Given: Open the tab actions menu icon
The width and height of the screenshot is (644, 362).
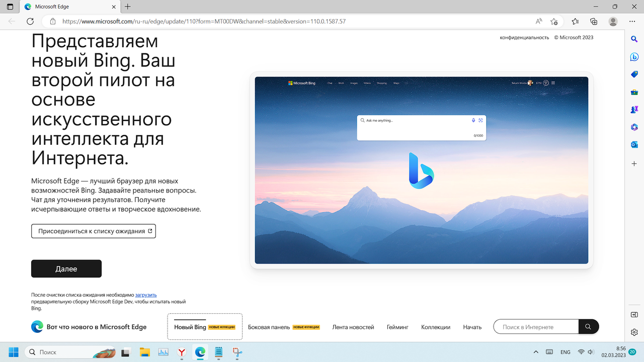Looking at the screenshot, I should point(10,7).
